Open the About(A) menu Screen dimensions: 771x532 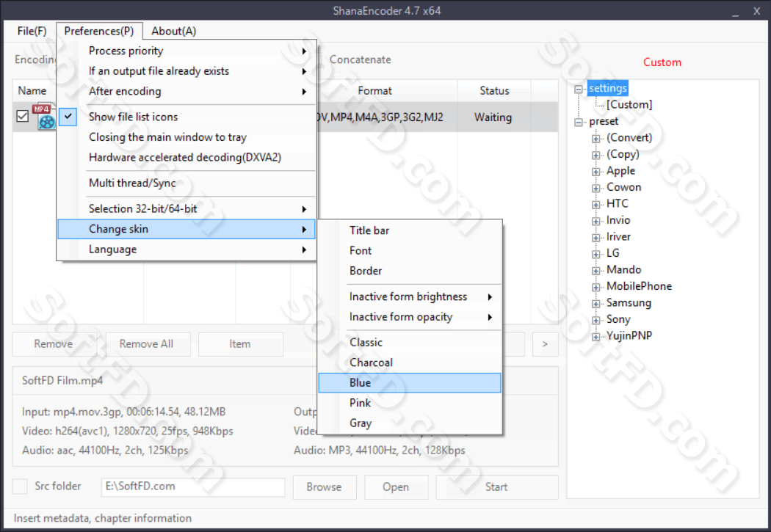[x=173, y=31]
